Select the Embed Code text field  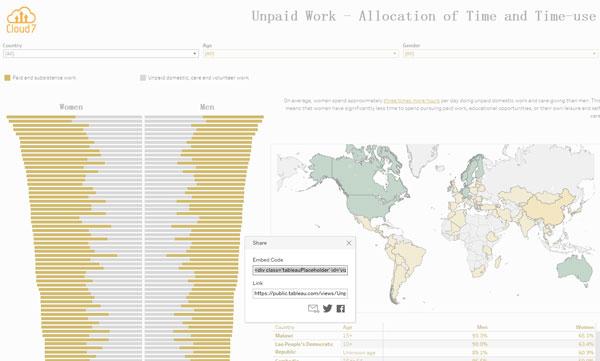[x=300, y=270]
